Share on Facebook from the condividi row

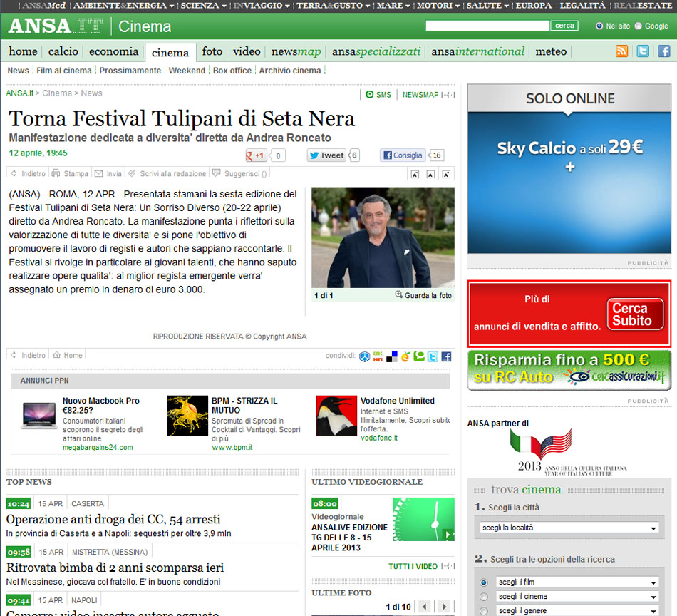point(446,356)
